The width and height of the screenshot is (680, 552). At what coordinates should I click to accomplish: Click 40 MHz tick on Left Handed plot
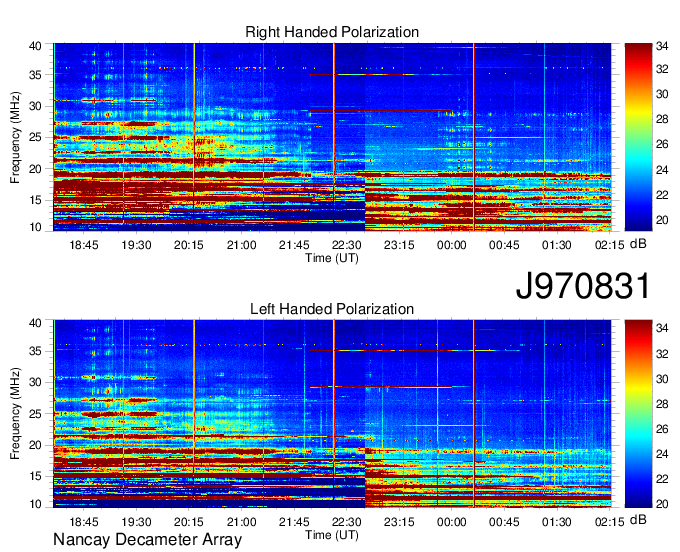(35, 323)
